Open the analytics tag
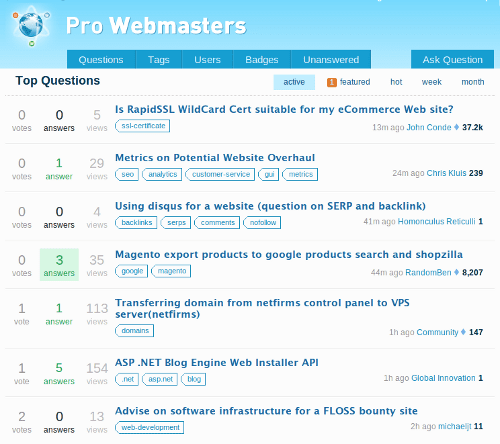 (x=162, y=174)
